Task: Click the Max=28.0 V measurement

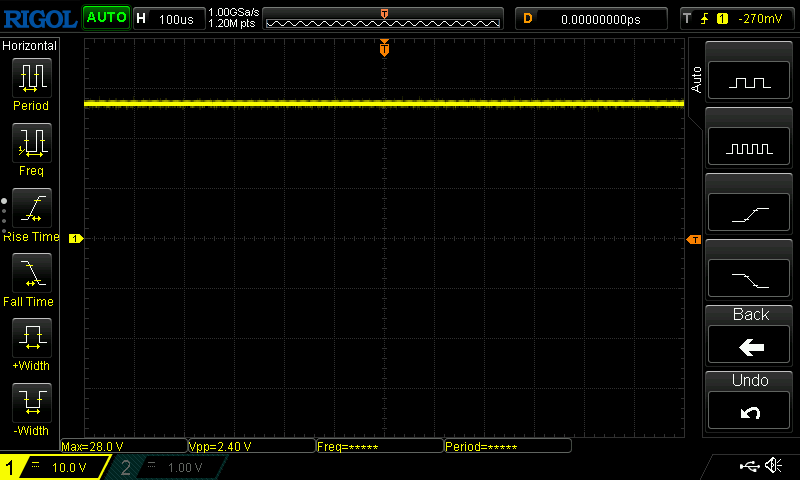Action: [x=124, y=446]
